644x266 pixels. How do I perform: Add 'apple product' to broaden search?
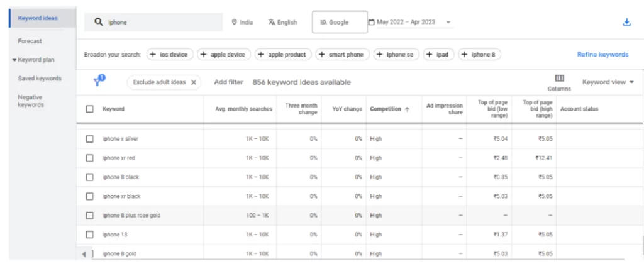(x=283, y=55)
